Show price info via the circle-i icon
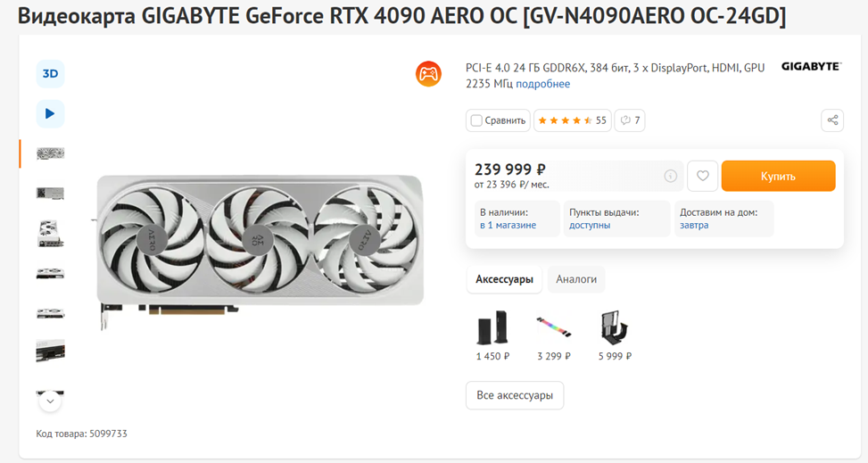Image resolution: width=868 pixels, height=463 pixels. (670, 176)
